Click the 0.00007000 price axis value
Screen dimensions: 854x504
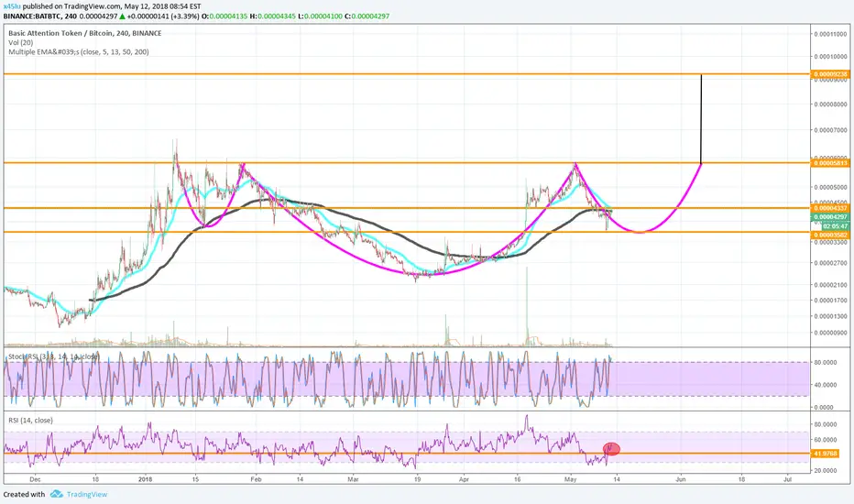(830, 130)
